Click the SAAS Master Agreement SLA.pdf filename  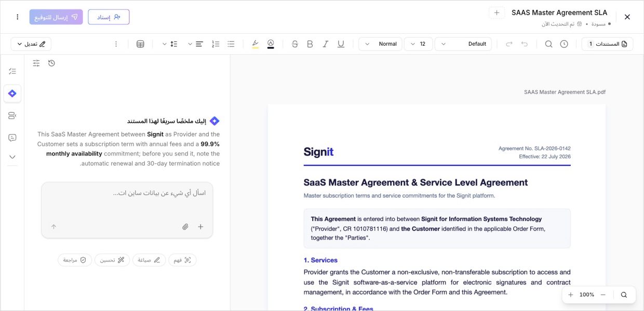point(565,92)
